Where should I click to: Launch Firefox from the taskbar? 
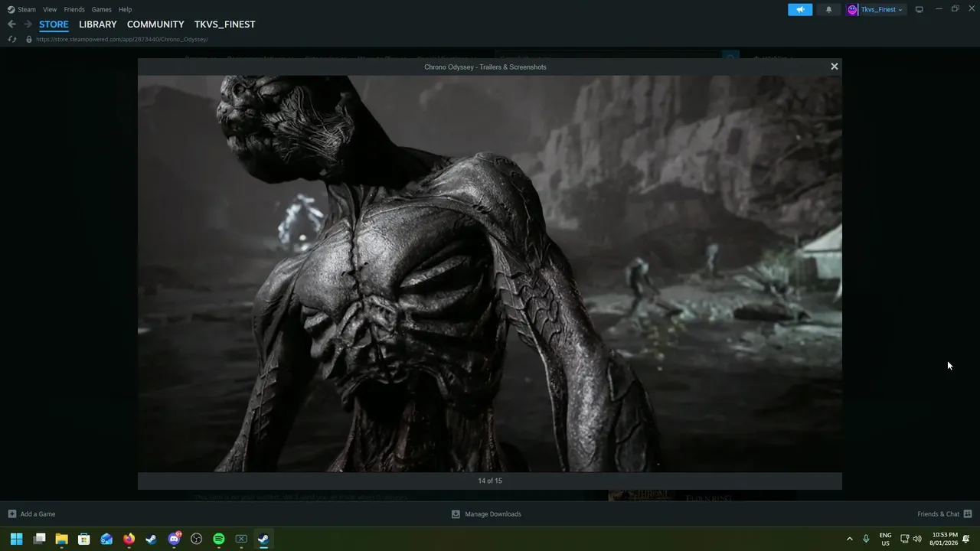(129, 539)
